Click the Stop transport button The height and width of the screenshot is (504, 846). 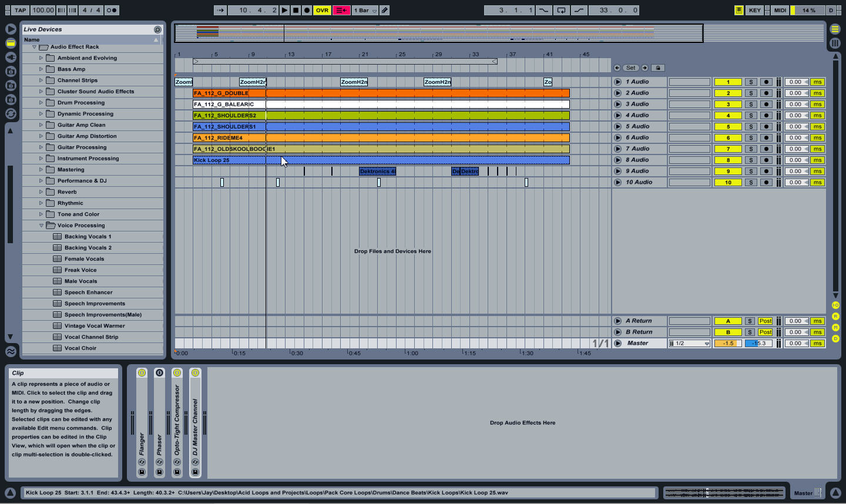tap(296, 10)
